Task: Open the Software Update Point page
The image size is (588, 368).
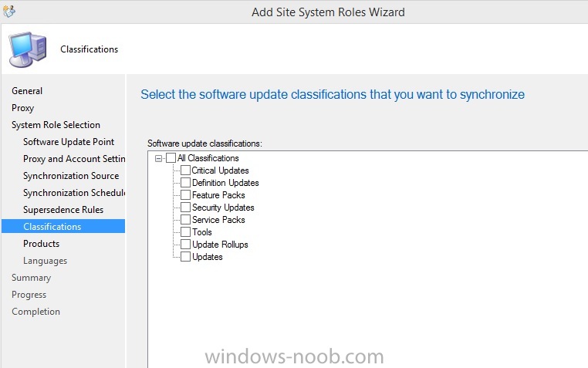Action: [x=69, y=142]
